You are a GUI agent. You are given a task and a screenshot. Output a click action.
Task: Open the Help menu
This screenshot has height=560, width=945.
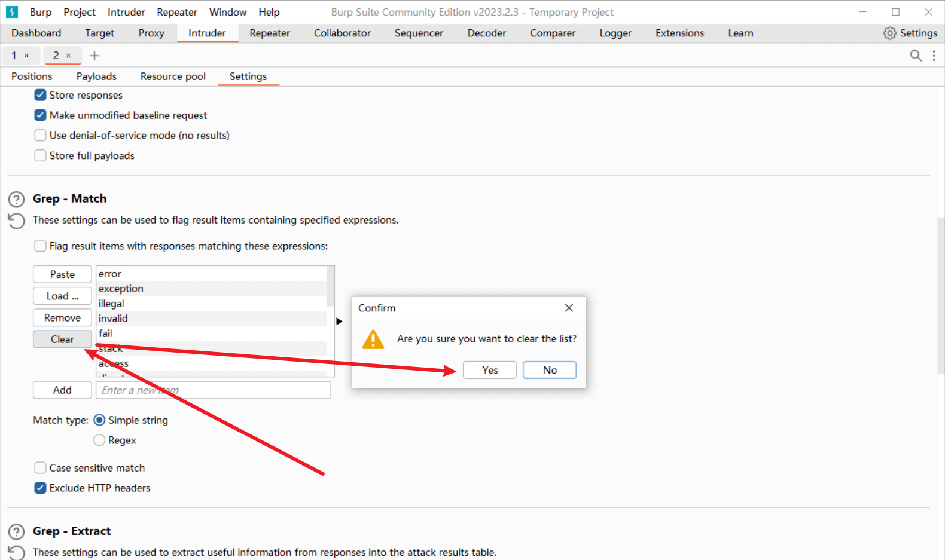tap(269, 12)
